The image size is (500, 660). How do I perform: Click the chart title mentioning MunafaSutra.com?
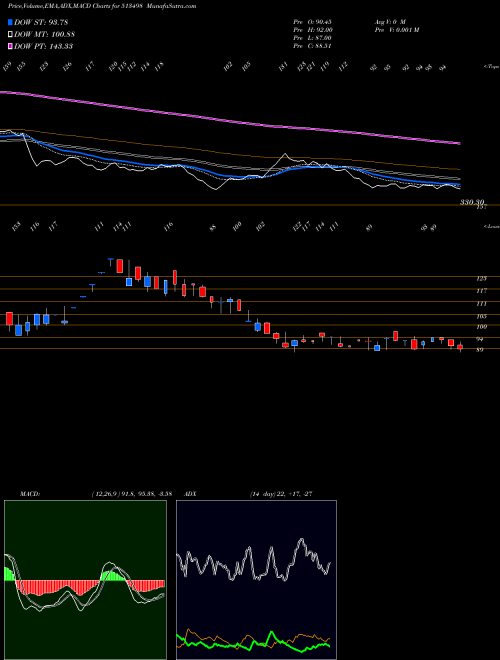pos(102,6)
